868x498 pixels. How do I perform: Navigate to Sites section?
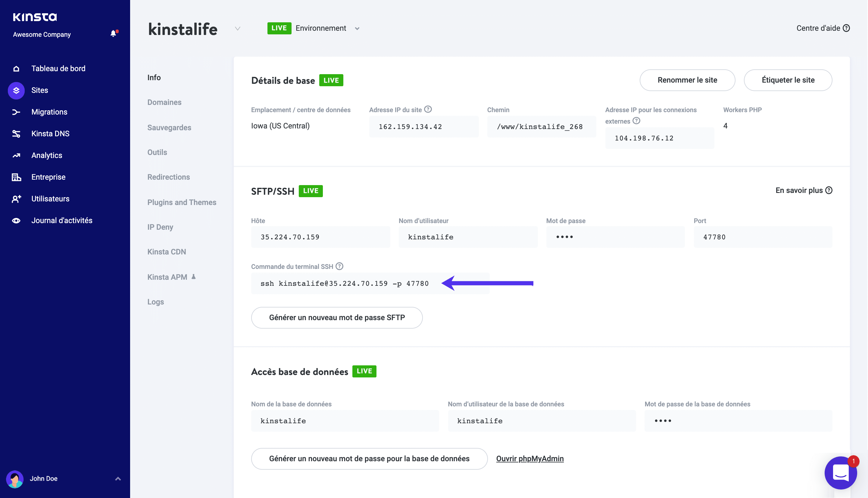pyautogui.click(x=39, y=90)
